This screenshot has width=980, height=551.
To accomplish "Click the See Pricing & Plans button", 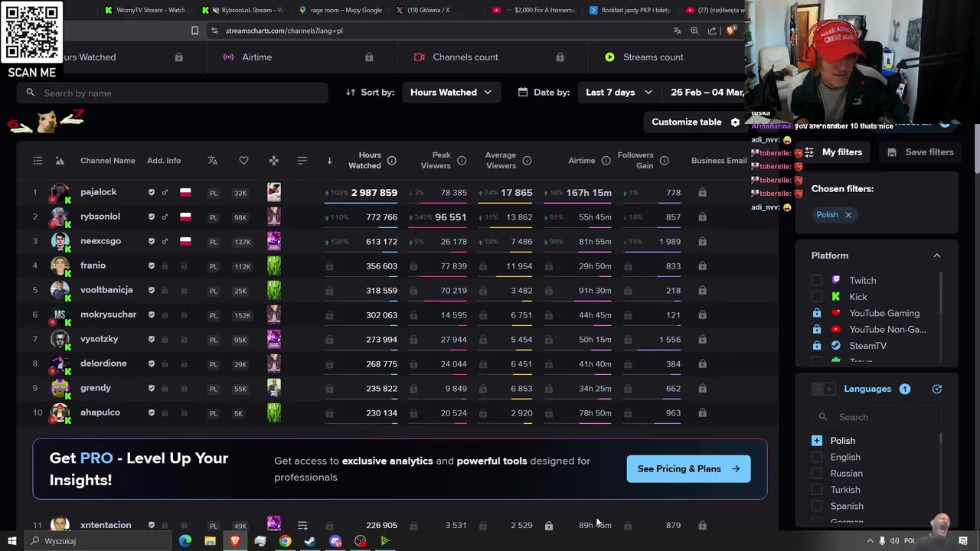I will click(x=688, y=469).
